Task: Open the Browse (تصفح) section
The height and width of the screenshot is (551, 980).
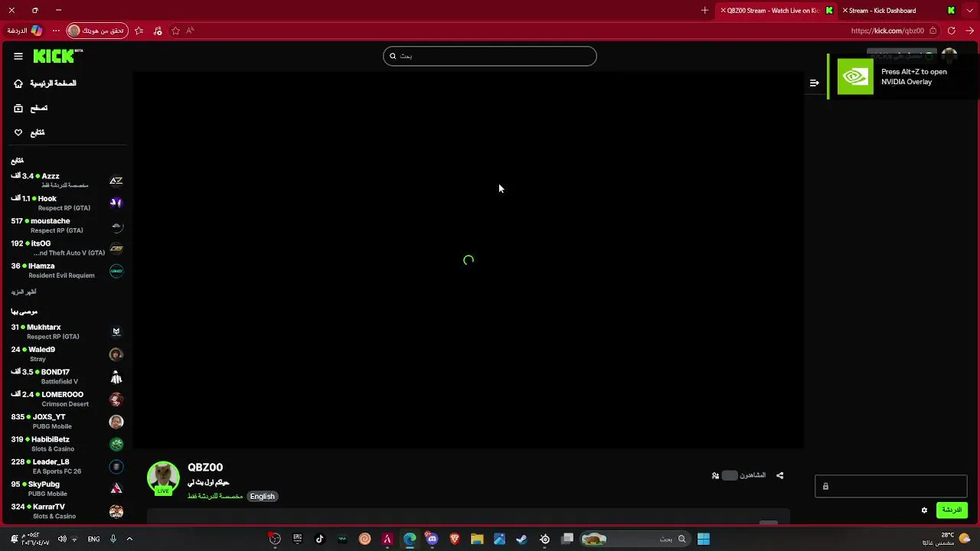Action: pos(31,109)
